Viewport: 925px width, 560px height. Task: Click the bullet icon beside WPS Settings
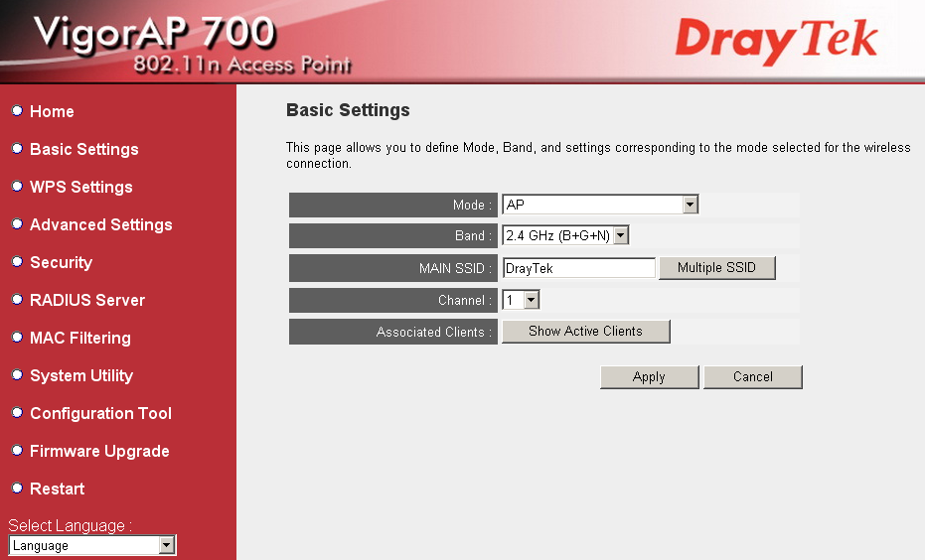[x=17, y=186]
